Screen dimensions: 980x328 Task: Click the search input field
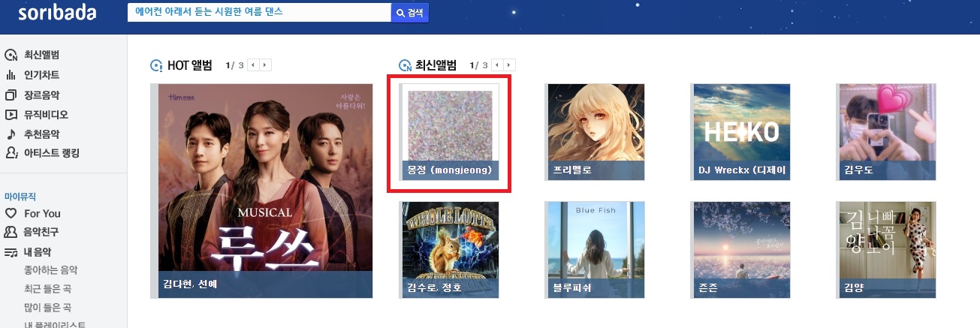(x=259, y=13)
